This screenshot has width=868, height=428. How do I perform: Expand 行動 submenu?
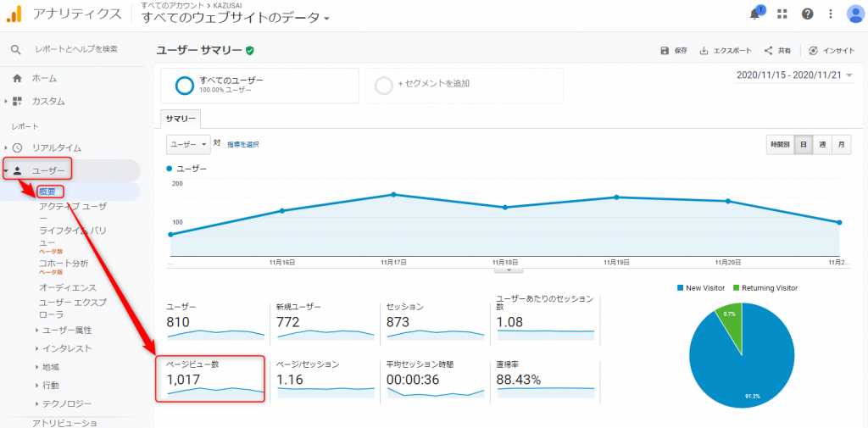tap(47, 385)
